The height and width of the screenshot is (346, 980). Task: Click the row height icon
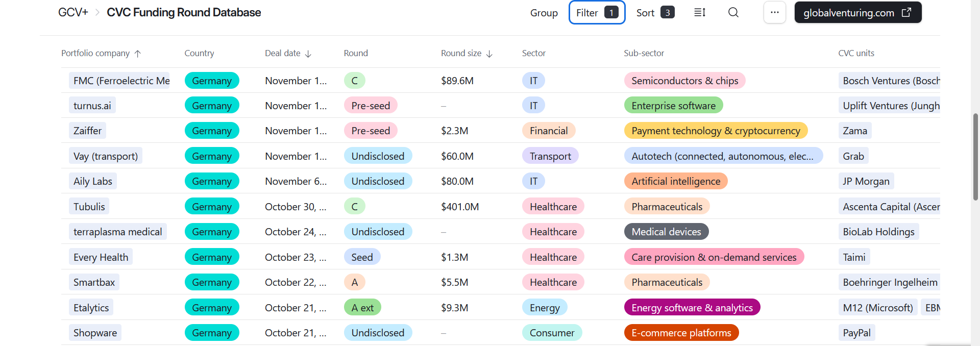tap(700, 13)
